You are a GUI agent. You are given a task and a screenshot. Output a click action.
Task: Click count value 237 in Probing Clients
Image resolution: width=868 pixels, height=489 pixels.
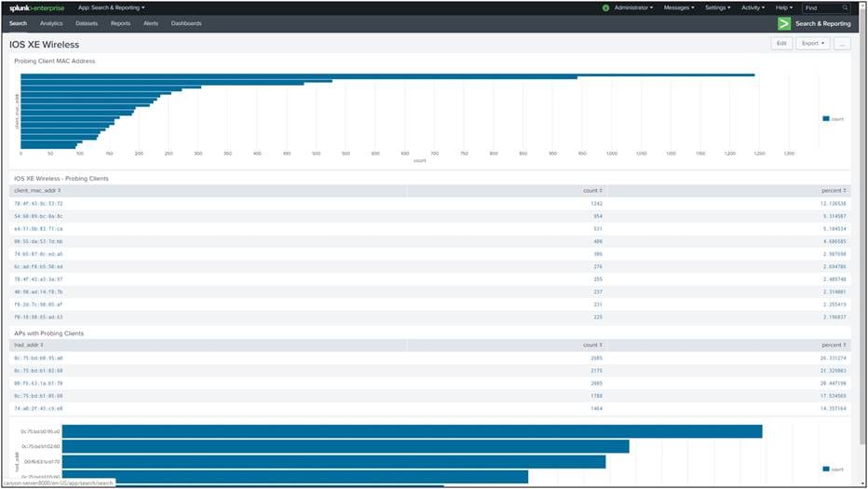point(598,292)
